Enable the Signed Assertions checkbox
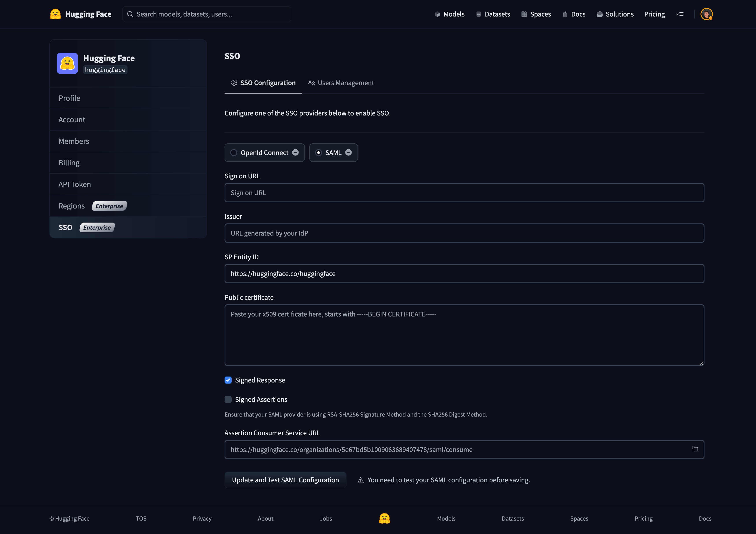The height and width of the screenshot is (534, 756). click(x=228, y=399)
